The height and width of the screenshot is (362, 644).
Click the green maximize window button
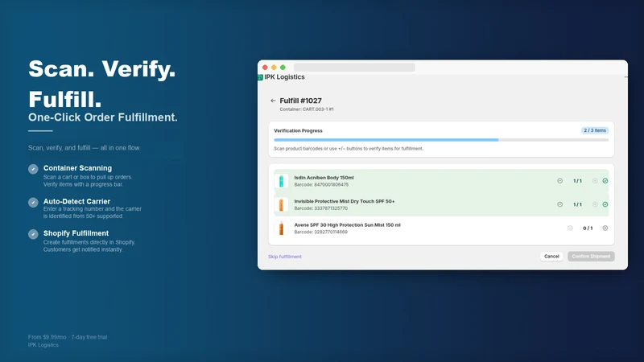283,68
